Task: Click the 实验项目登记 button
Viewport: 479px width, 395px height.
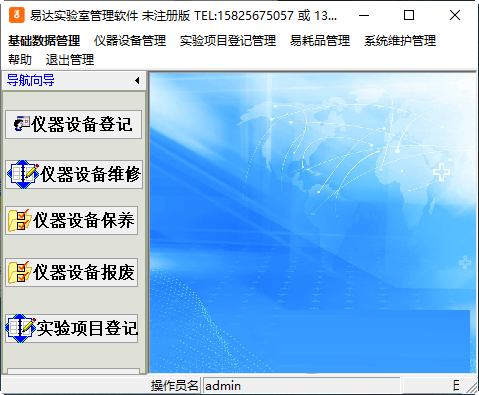Action: pos(72,328)
